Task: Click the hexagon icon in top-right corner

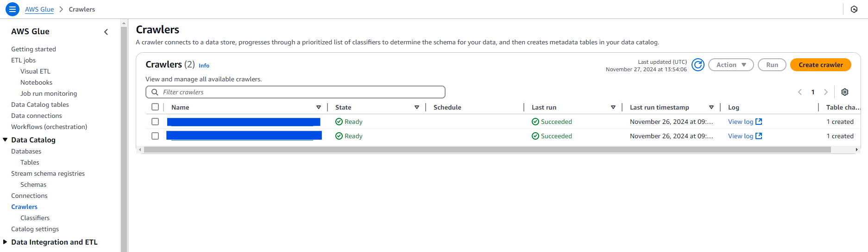Action: (x=854, y=9)
